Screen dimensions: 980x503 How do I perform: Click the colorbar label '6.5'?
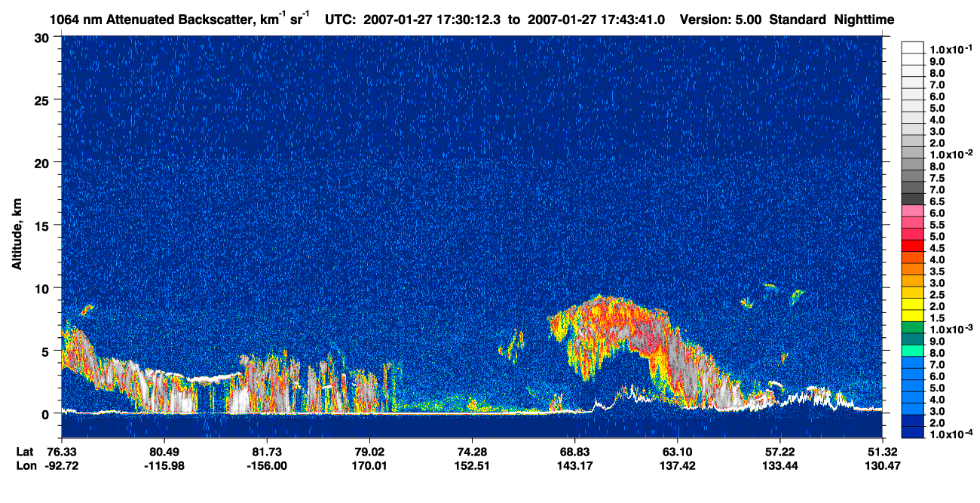coord(938,201)
